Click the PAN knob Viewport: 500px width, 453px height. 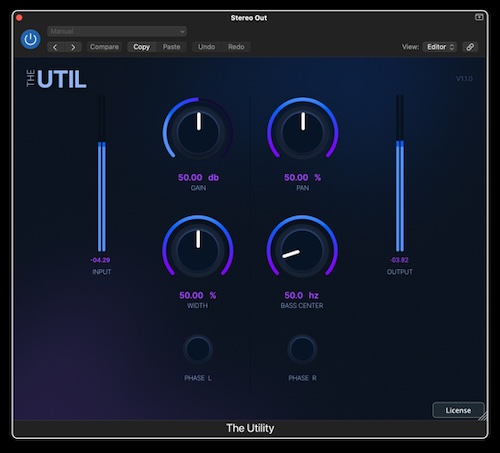coord(303,133)
